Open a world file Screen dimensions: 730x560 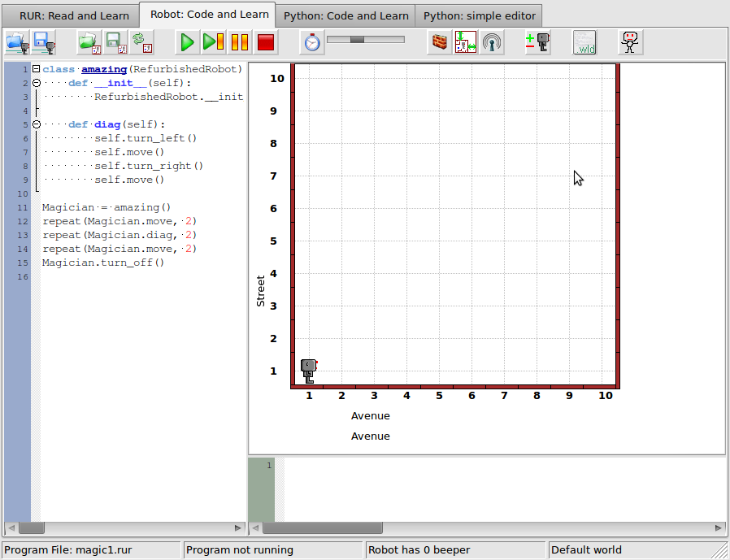tap(89, 42)
